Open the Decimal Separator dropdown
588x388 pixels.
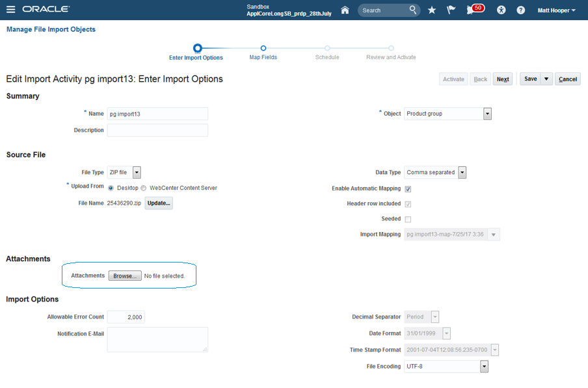tap(435, 317)
